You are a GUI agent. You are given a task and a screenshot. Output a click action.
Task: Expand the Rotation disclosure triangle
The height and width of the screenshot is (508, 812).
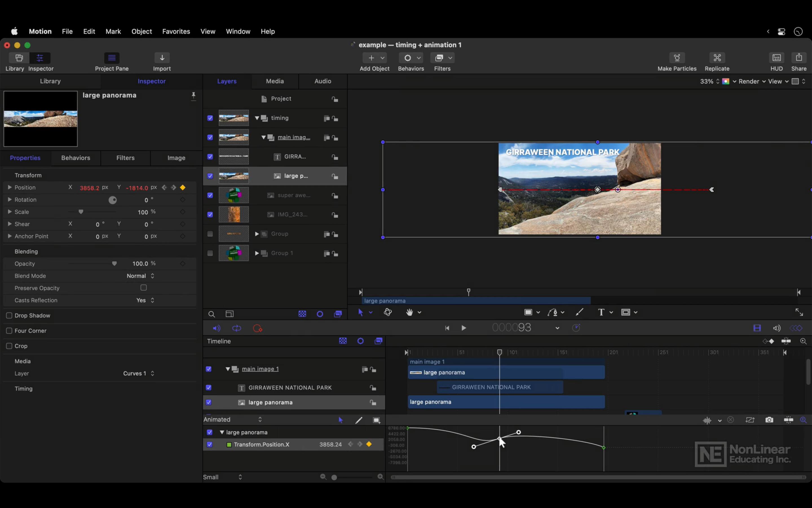9,200
